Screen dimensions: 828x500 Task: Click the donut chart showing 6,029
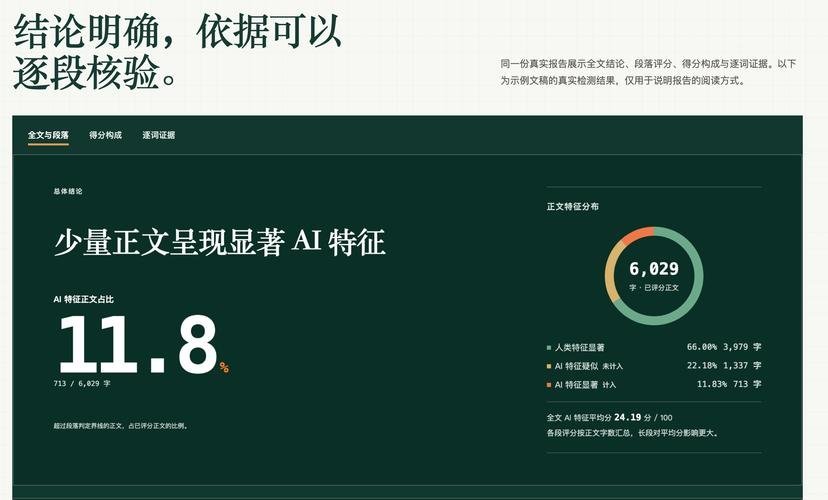pos(654,275)
